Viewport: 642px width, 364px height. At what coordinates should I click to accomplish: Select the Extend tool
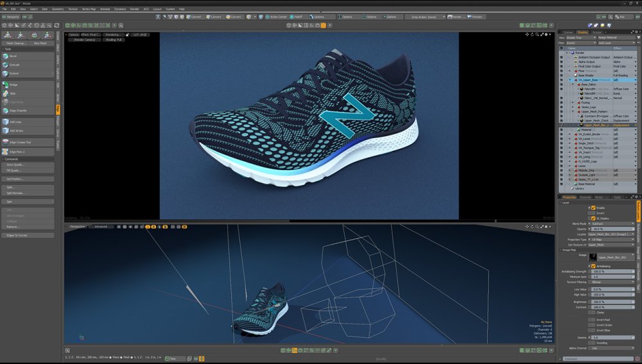28,74
